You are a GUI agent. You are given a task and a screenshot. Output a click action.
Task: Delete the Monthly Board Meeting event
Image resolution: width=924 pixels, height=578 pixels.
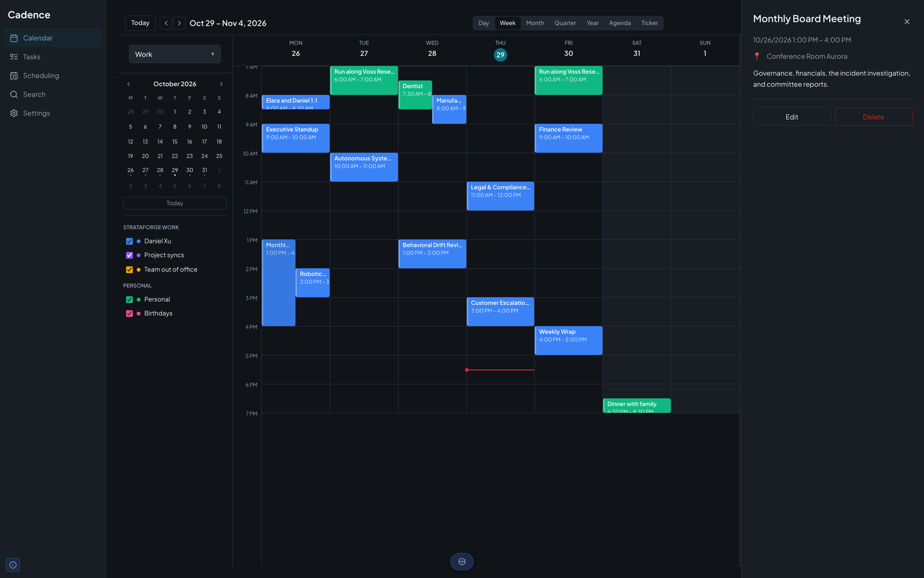pyautogui.click(x=873, y=117)
